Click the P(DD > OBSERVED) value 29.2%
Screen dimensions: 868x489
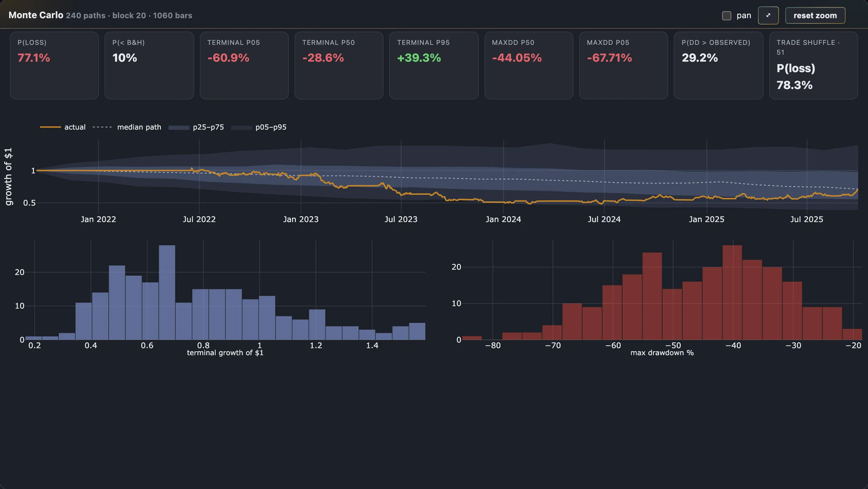[x=700, y=58]
